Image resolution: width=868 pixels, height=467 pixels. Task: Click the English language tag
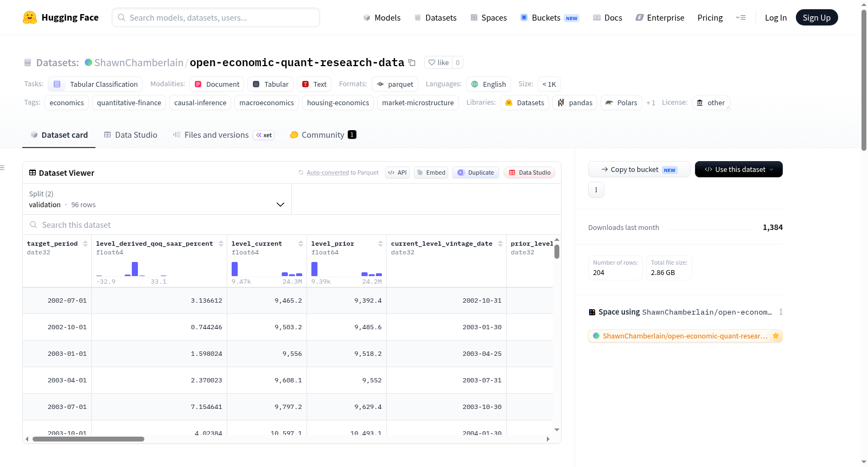[x=488, y=84]
